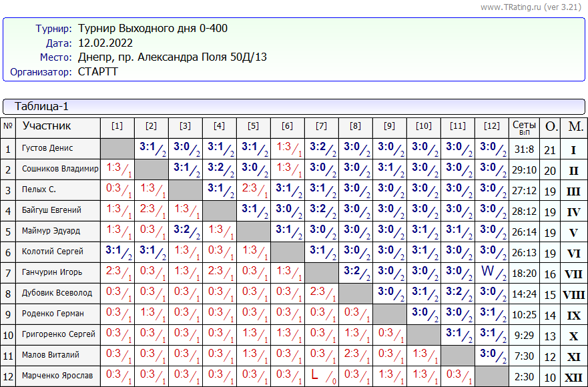This screenshot has height=387, width=588.
Task: Click player name Марченко Ярослав
Action: [57, 376]
